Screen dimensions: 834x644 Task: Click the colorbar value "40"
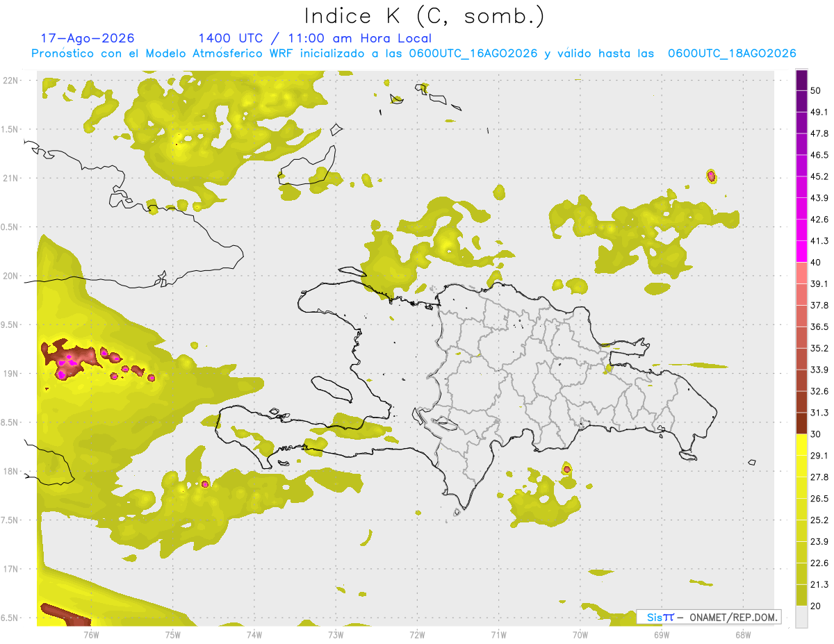[x=816, y=263]
